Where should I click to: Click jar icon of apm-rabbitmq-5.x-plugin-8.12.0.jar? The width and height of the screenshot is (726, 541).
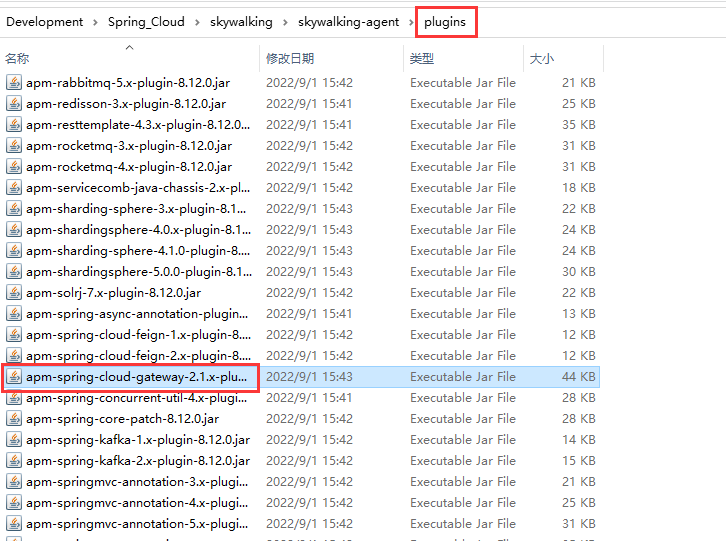tap(14, 82)
